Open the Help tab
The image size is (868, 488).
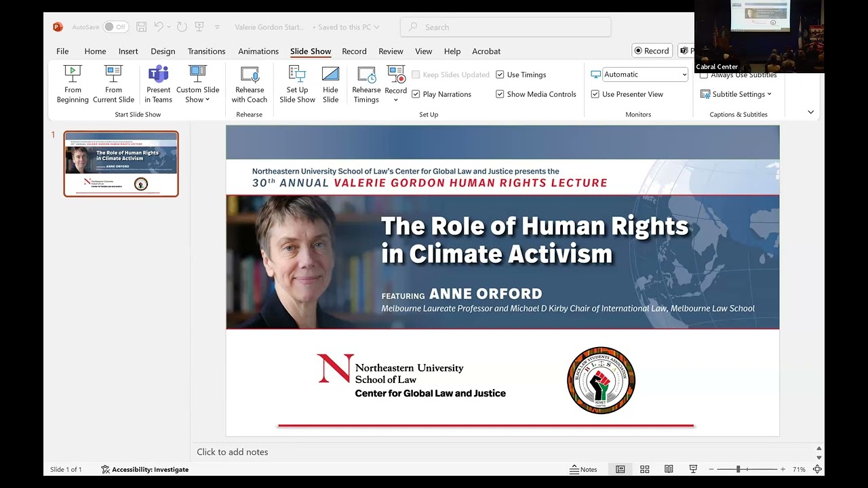point(452,51)
